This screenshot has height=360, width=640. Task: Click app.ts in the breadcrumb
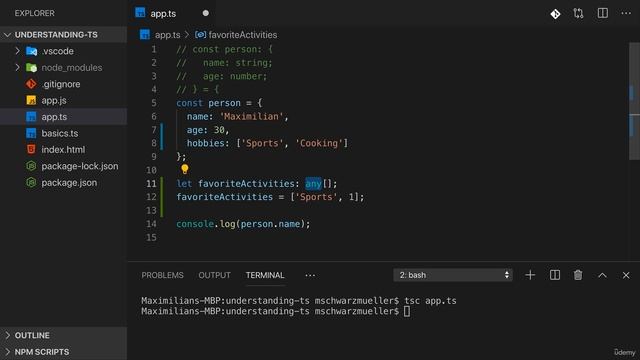click(167, 35)
